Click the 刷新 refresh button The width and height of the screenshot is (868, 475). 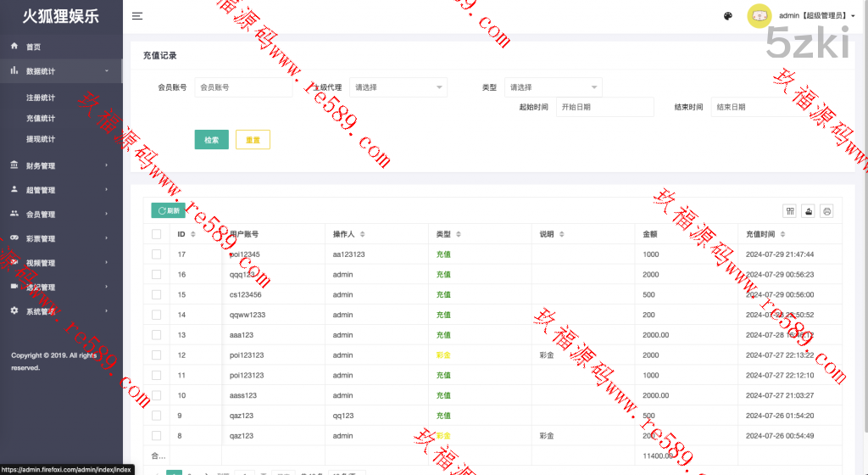(169, 210)
